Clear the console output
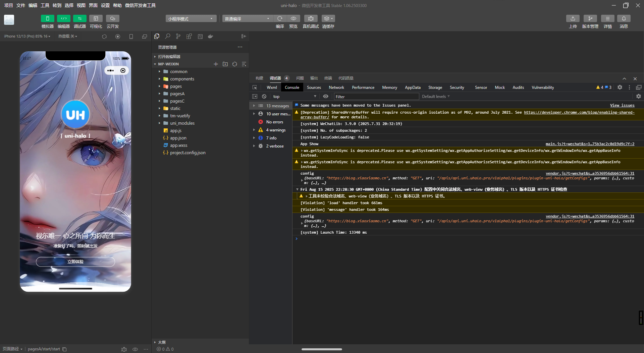Screen dimensions: 644x353 point(264,97)
